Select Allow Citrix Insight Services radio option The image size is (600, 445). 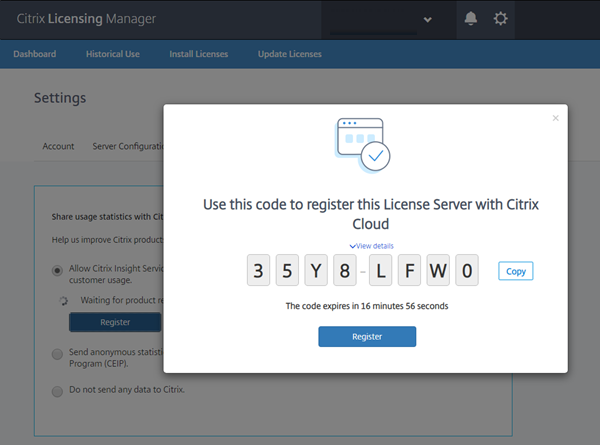(x=57, y=271)
